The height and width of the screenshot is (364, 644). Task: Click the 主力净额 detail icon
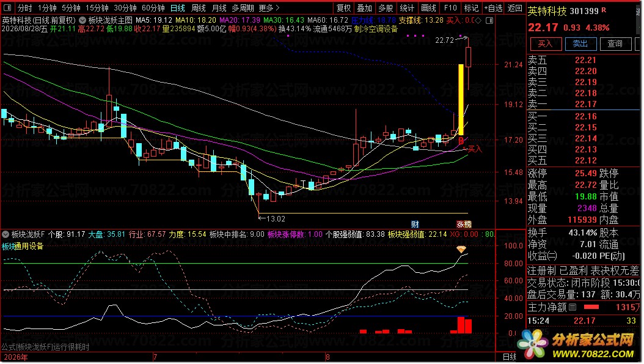(573, 307)
